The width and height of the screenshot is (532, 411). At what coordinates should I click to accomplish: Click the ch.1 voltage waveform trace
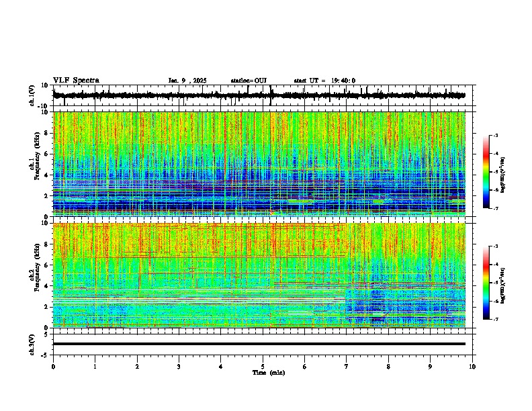pyautogui.click(x=259, y=95)
